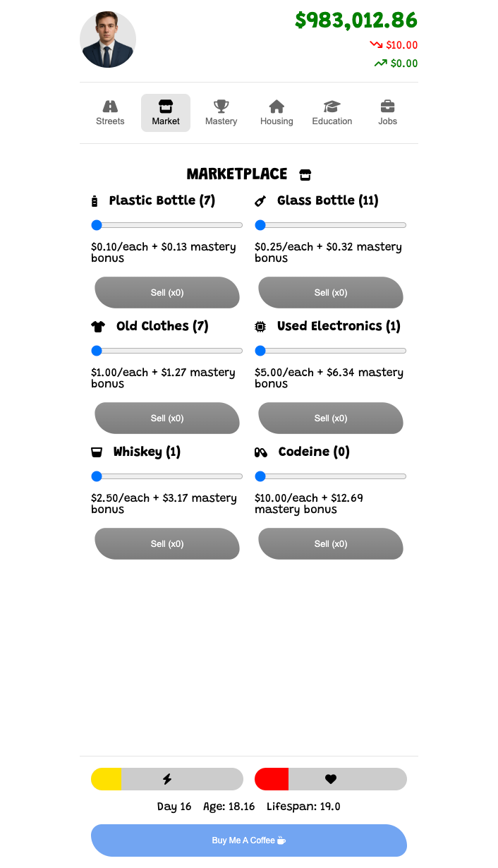498x868 pixels.
Task: Click the Education graduation cap icon
Action: pyautogui.click(x=332, y=107)
